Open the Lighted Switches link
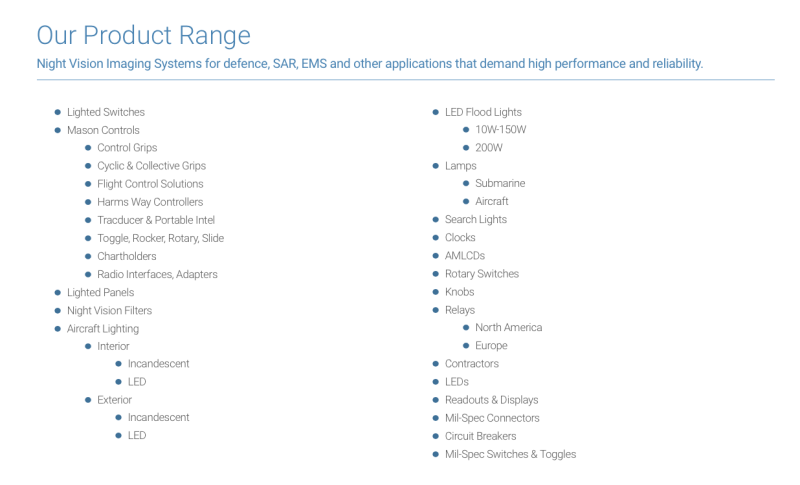Image resolution: width=800 pixels, height=485 pixels. pyautogui.click(x=105, y=112)
